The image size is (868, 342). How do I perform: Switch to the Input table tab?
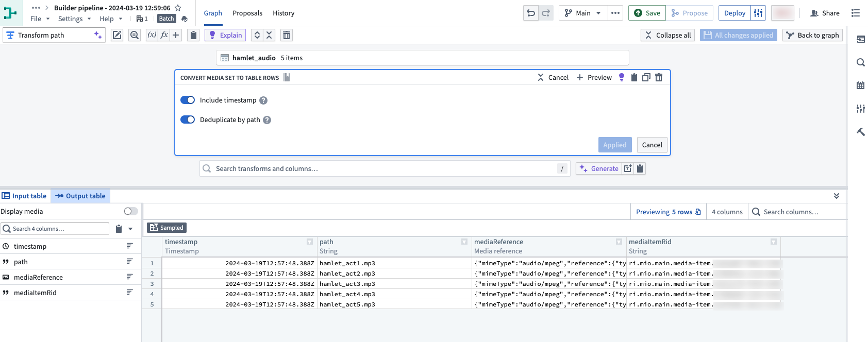[25, 196]
